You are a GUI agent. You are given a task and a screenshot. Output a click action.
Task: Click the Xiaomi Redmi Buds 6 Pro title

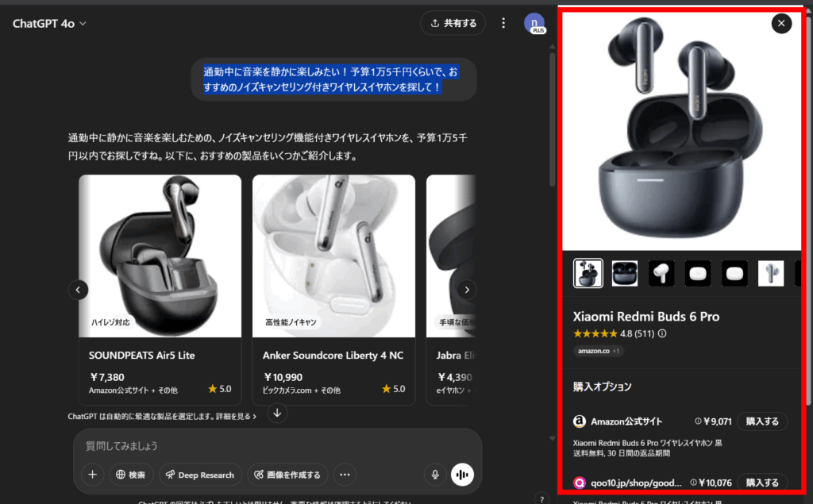click(646, 317)
